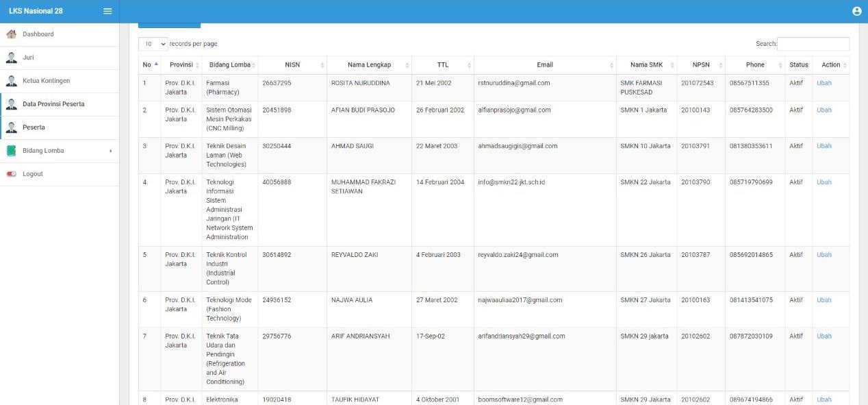Open the Ketua Kontingen menu item

click(x=60, y=81)
